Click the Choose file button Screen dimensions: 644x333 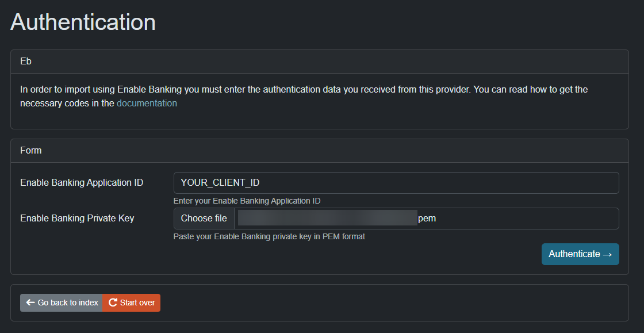click(204, 218)
